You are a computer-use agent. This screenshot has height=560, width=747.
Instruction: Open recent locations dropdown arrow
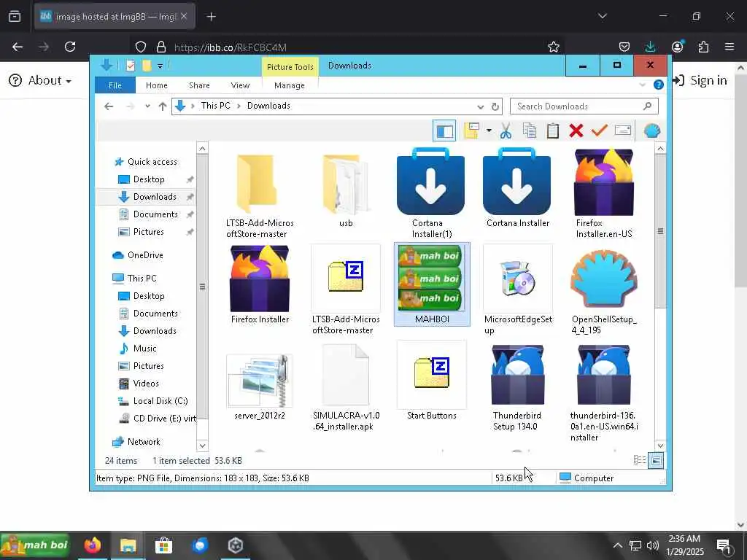[147, 106]
